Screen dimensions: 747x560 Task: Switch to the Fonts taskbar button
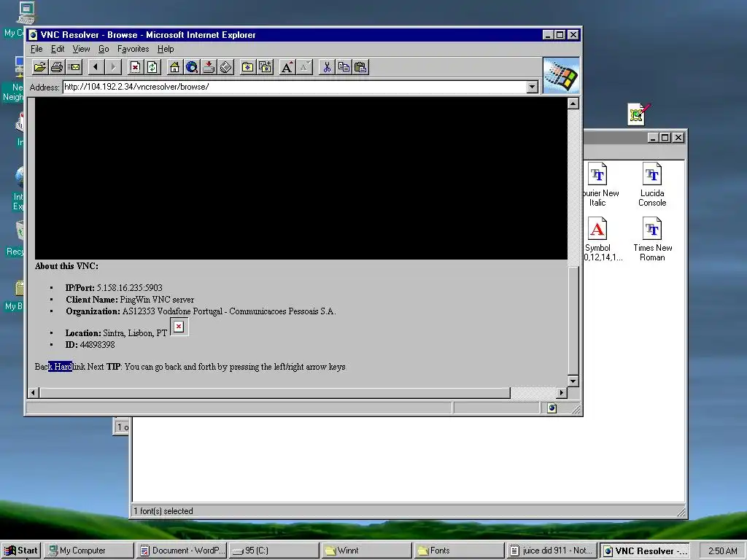pyautogui.click(x=460, y=551)
